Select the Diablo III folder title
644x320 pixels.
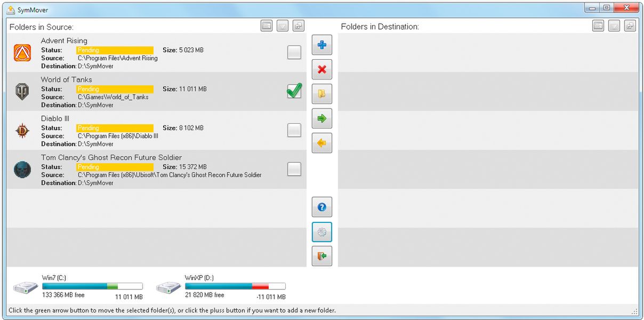55,118
